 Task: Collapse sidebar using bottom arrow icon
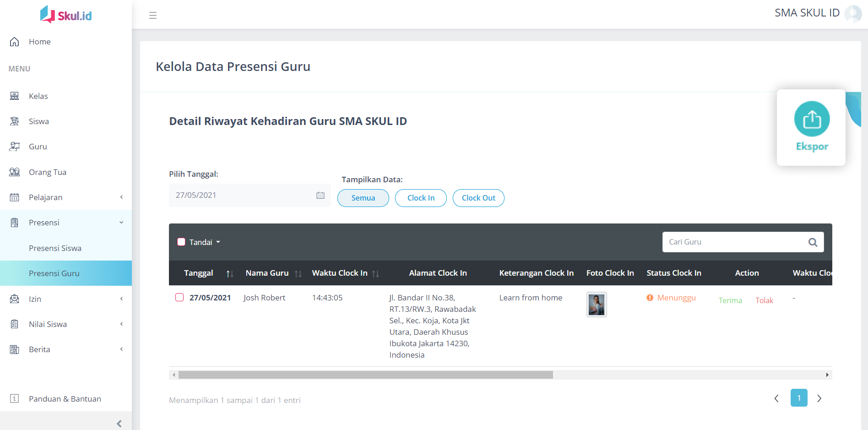point(119,424)
